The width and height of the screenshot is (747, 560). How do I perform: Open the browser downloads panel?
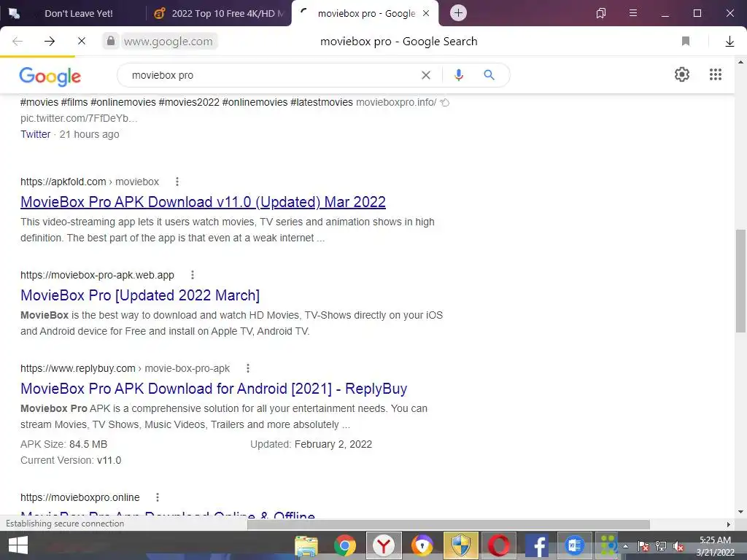tap(729, 42)
